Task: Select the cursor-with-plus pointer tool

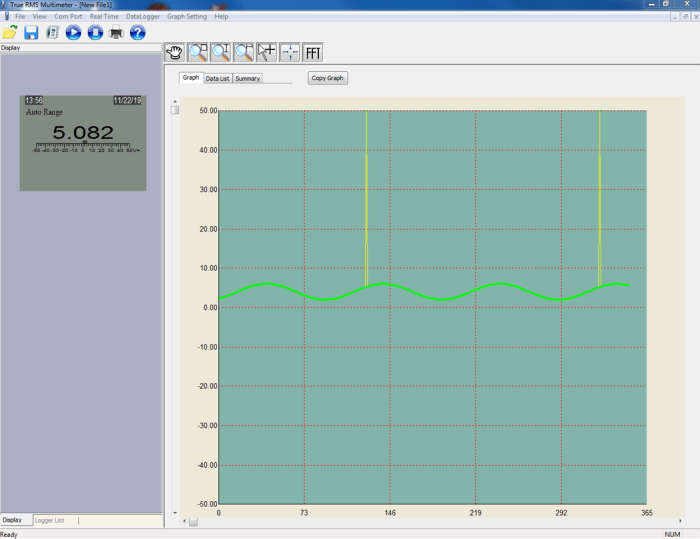Action: click(x=267, y=53)
